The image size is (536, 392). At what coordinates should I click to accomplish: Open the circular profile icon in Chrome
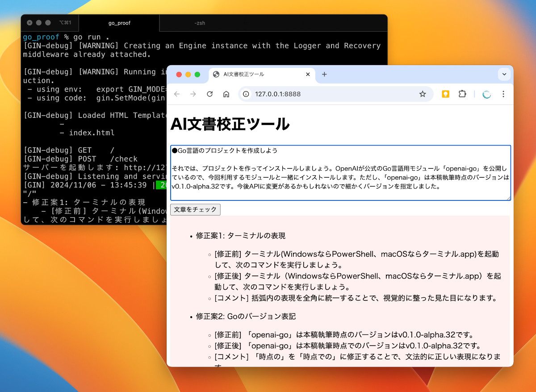click(487, 94)
